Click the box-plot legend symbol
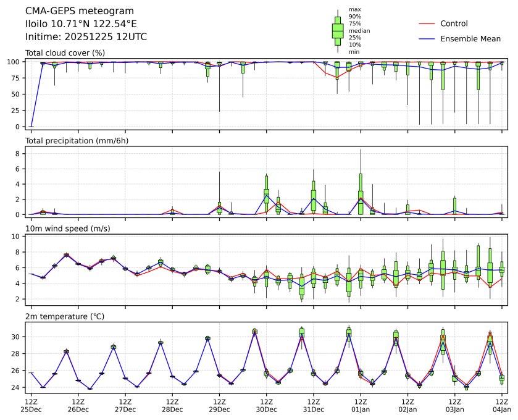The height and width of the screenshot is (420, 518). pyautogui.click(x=338, y=30)
